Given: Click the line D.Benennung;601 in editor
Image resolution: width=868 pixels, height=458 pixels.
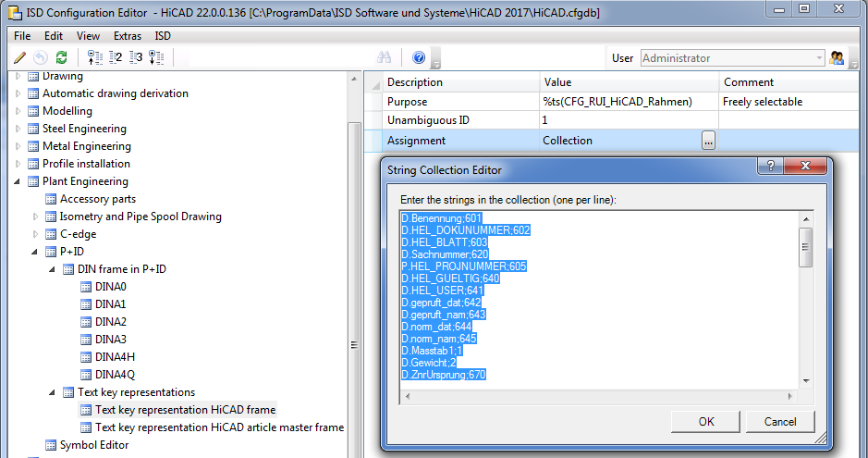Looking at the screenshot, I should click(x=442, y=218).
